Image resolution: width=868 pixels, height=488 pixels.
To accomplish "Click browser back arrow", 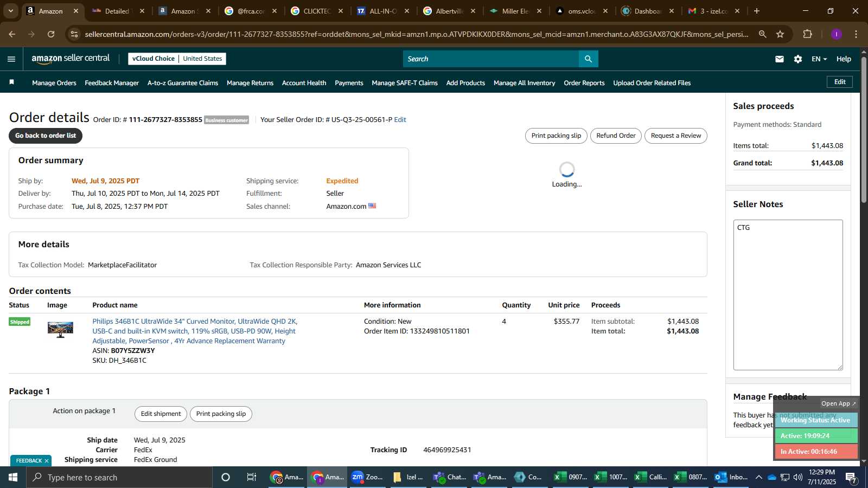I will 12,34.
